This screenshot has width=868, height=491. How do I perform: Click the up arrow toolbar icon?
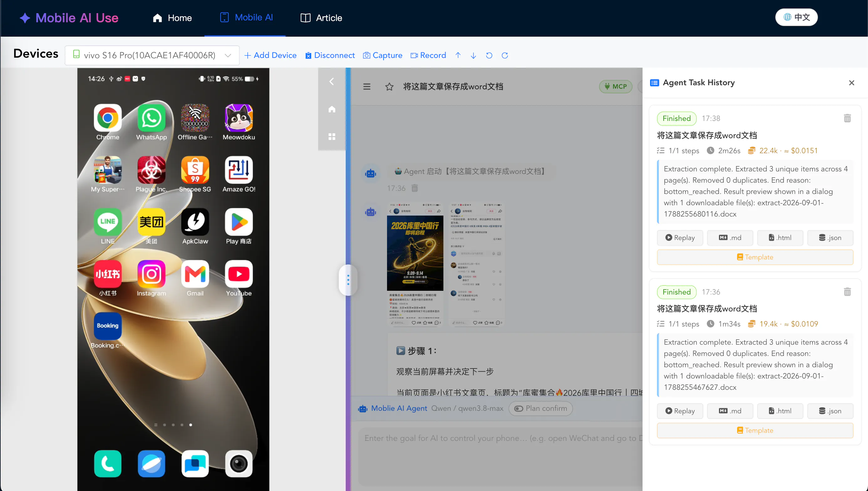458,55
